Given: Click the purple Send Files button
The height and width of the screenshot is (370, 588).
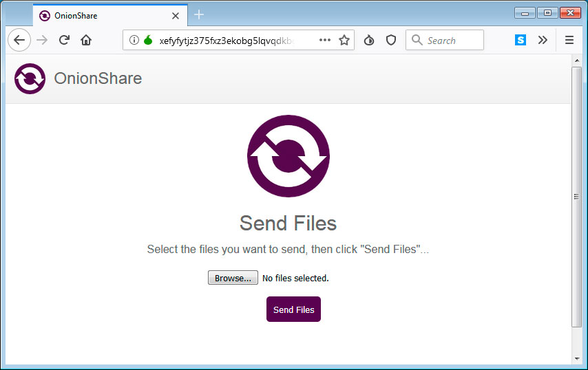Looking at the screenshot, I should pos(293,309).
